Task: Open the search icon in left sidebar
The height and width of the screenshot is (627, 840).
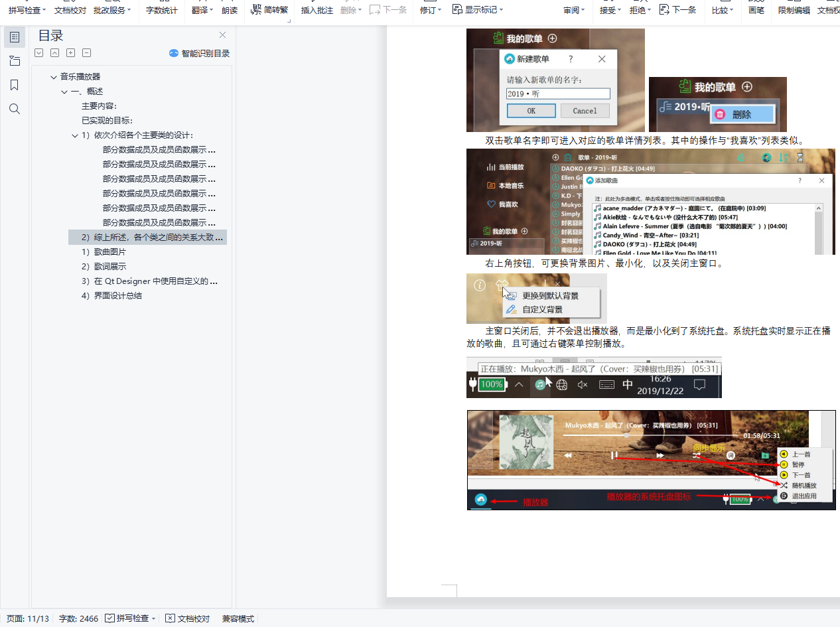Action: point(15,108)
